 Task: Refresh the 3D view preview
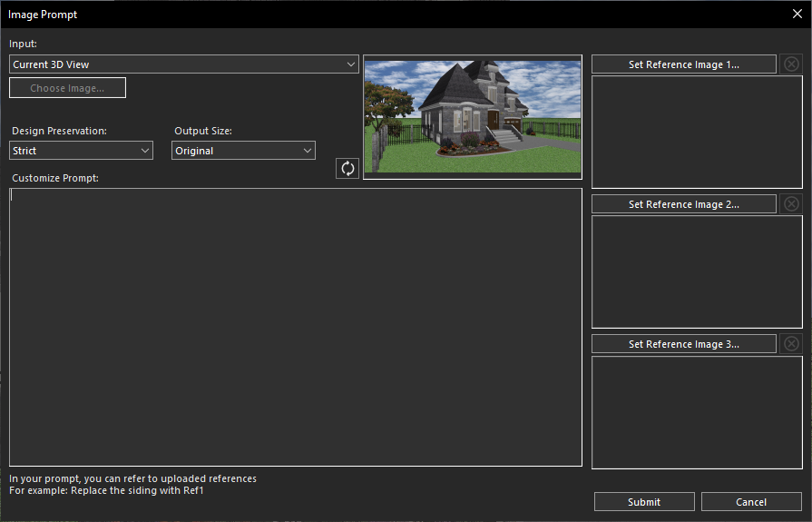pyautogui.click(x=347, y=169)
